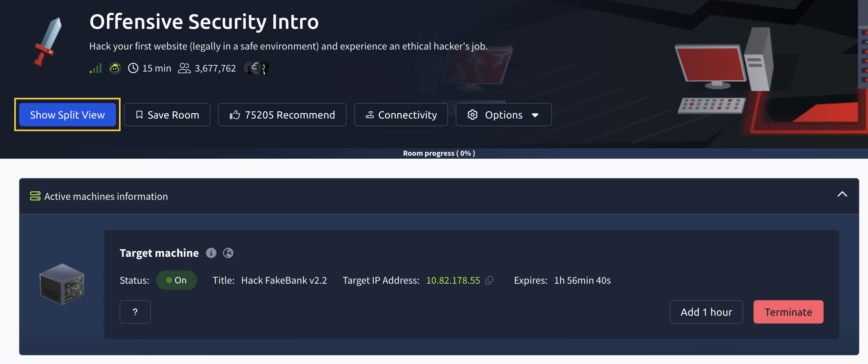Click the Show Split View button

pos(67,115)
